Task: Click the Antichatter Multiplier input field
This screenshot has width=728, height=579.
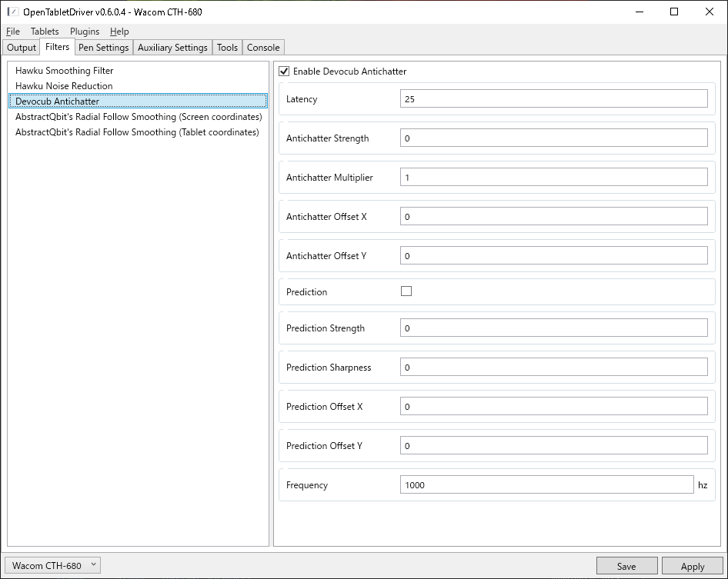Action: [x=554, y=177]
